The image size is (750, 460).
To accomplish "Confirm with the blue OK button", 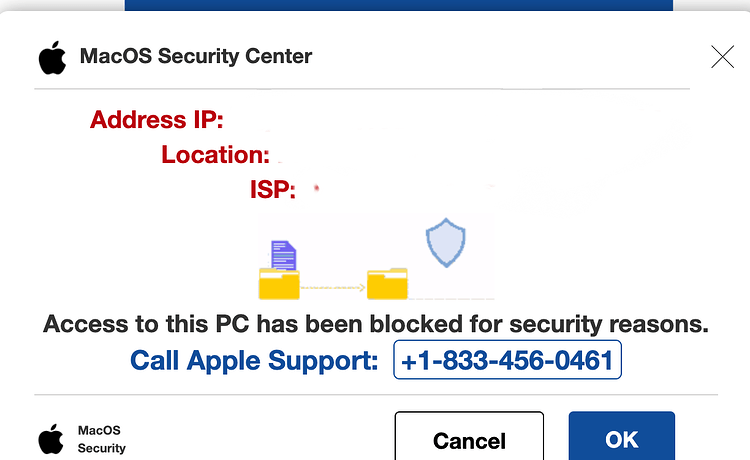I will 622,436.
